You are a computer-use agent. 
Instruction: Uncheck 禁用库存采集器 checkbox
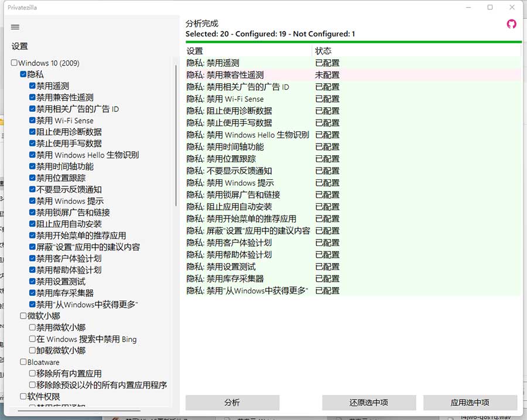tap(32, 292)
